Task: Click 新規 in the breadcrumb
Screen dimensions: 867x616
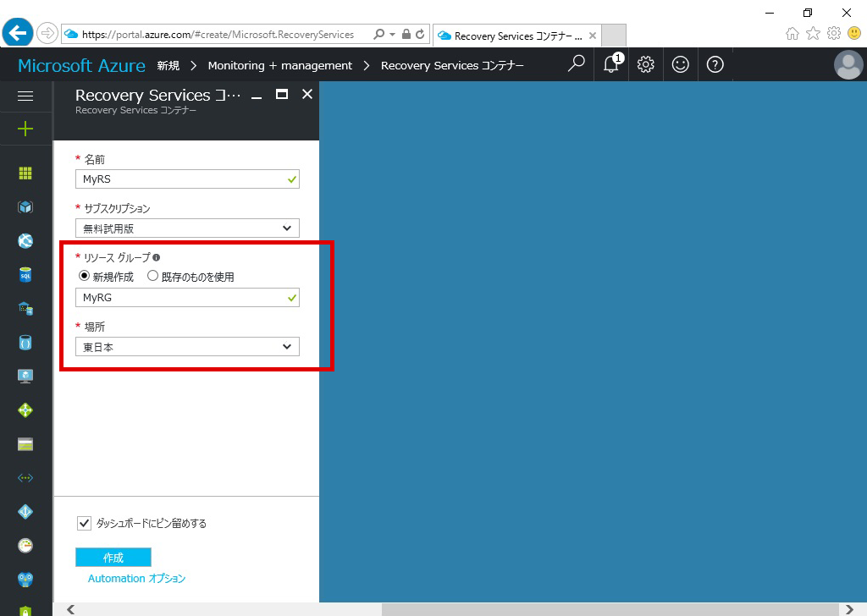Action: point(168,66)
